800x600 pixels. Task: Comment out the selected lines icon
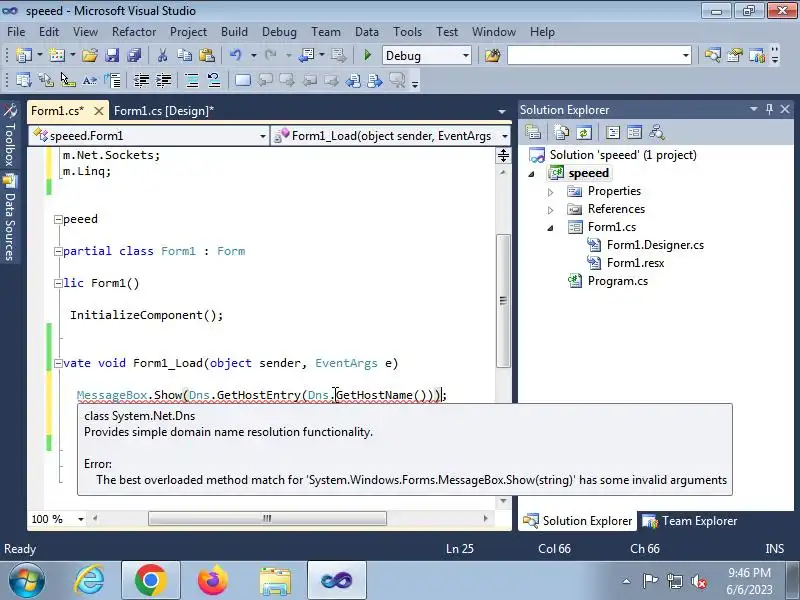pos(192,80)
